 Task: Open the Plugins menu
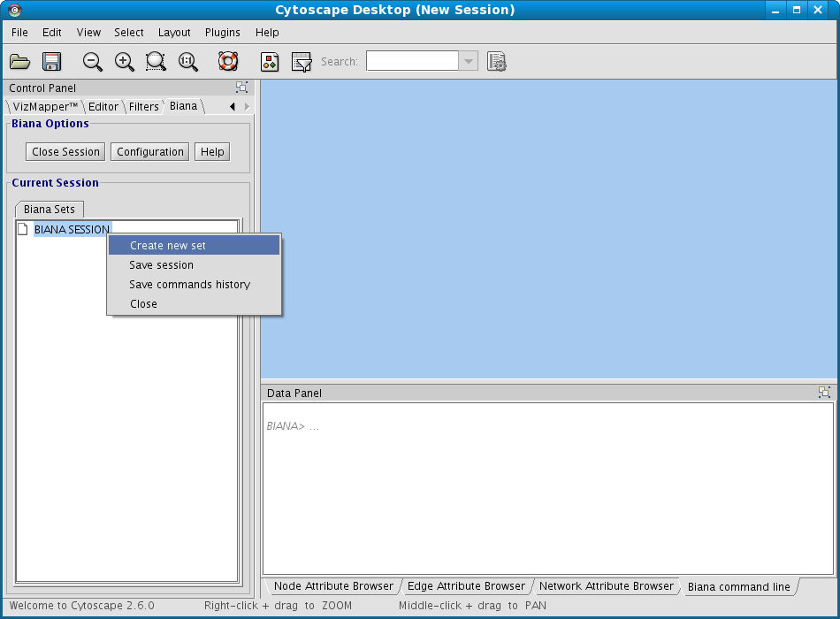(222, 33)
